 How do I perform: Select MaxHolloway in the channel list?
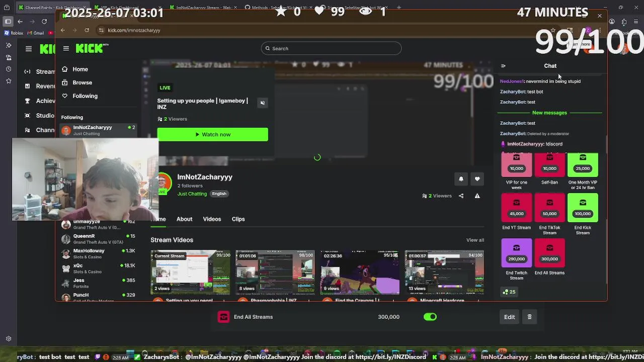[x=98, y=253]
